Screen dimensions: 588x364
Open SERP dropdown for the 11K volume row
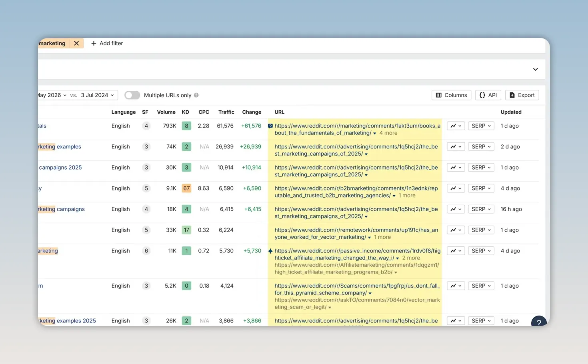481,251
